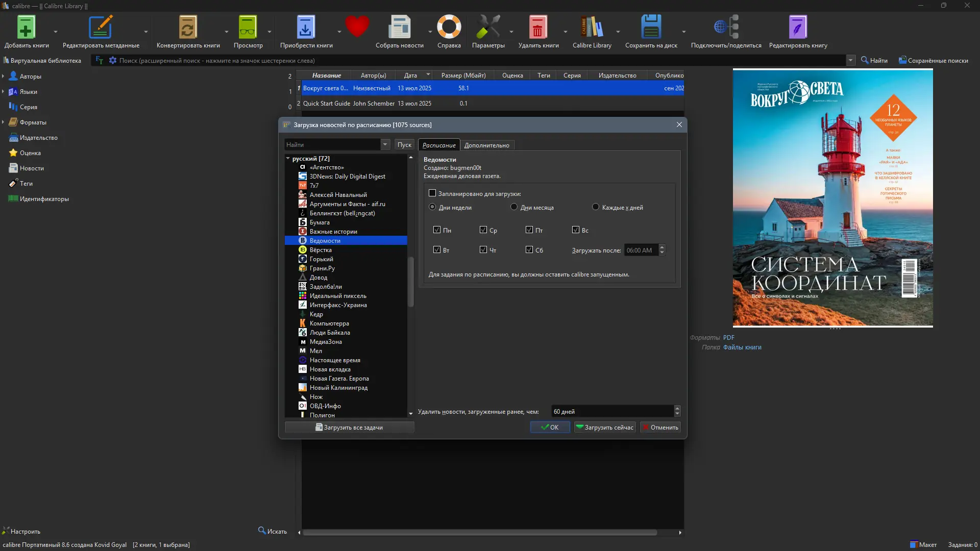Select the Дни месяца radio option

click(x=514, y=207)
